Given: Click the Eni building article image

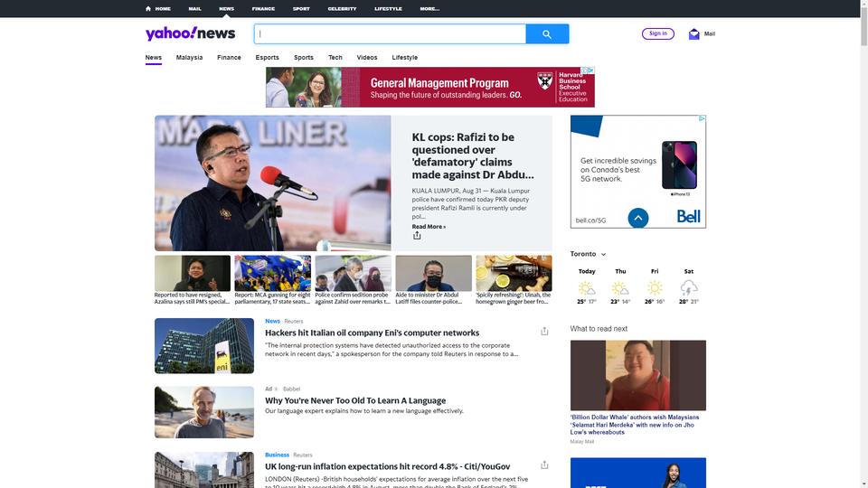Looking at the screenshot, I should (x=204, y=346).
